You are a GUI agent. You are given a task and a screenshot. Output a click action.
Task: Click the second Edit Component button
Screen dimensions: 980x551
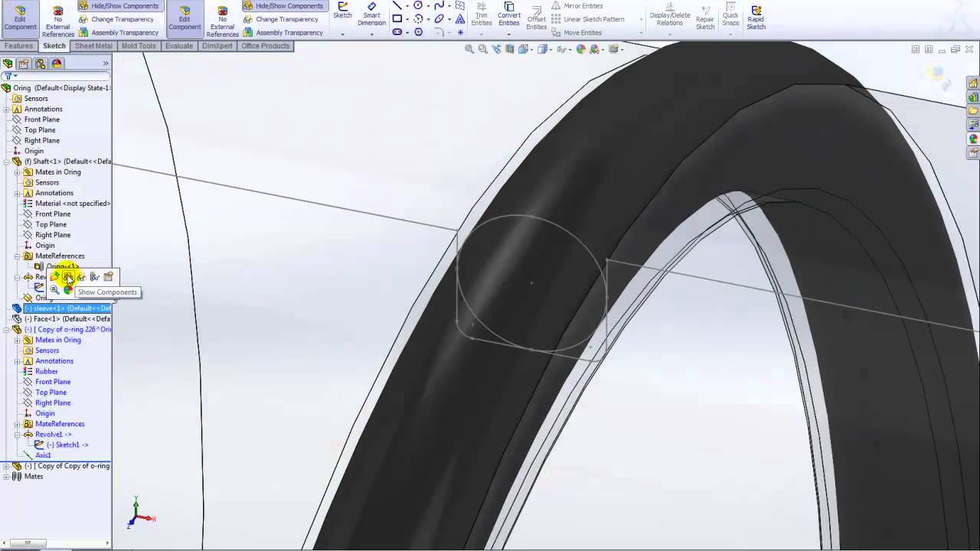click(185, 18)
